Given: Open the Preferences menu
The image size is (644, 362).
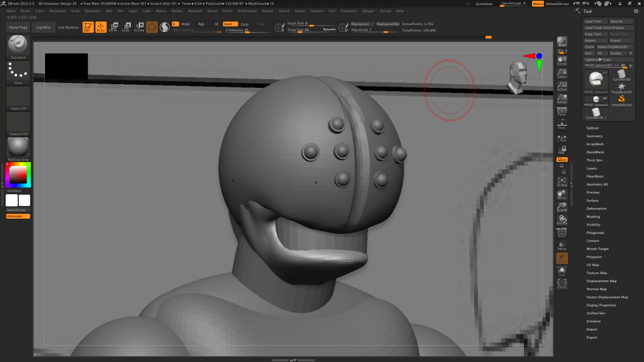Looking at the screenshot, I should tap(247, 11).
